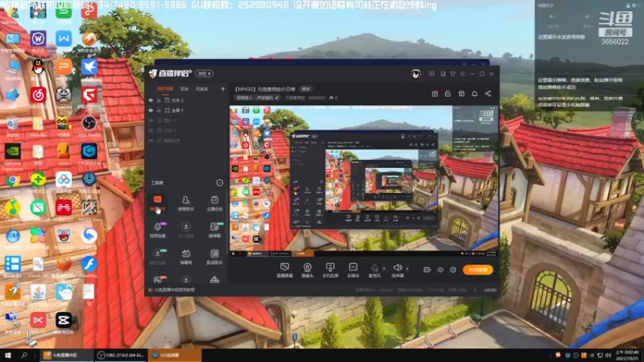Screen dimensions: 644x362
Task: Click the orange 关闭直播 button
Action: [477, 269]
